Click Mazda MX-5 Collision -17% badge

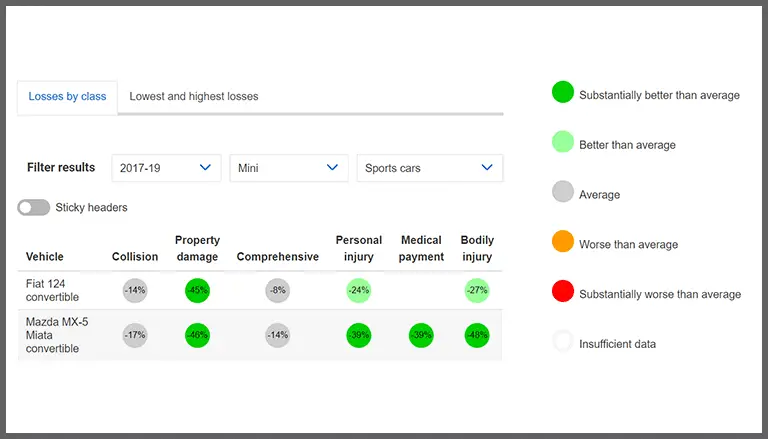[x=135, y=335]
